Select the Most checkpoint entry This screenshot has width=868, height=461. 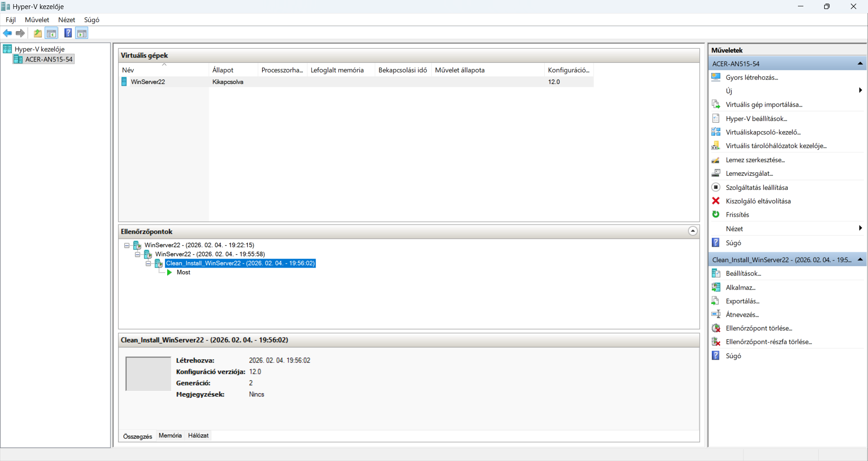click(x=184, y=273)
